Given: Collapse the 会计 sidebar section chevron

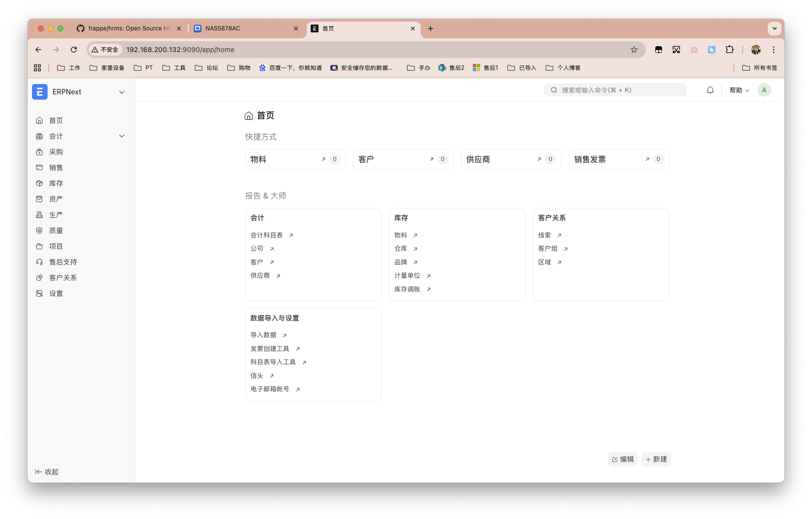Looking at the screenshot, I should tap(121, 136).
